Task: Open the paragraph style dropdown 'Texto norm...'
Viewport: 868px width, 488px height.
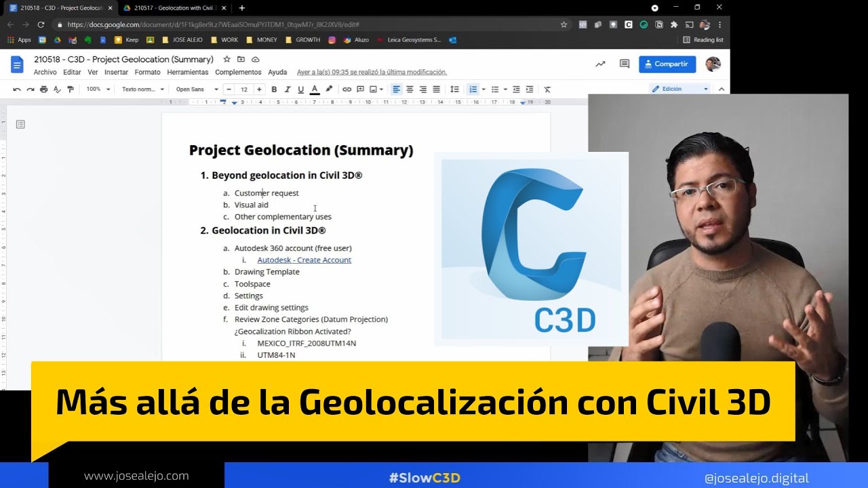Action: coord(142,89)
